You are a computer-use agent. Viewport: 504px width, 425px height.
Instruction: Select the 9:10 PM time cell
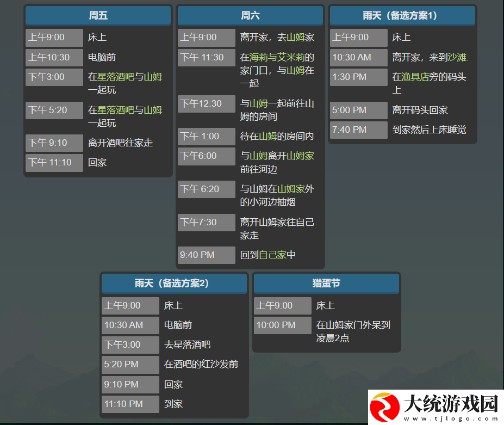point(130,385)
